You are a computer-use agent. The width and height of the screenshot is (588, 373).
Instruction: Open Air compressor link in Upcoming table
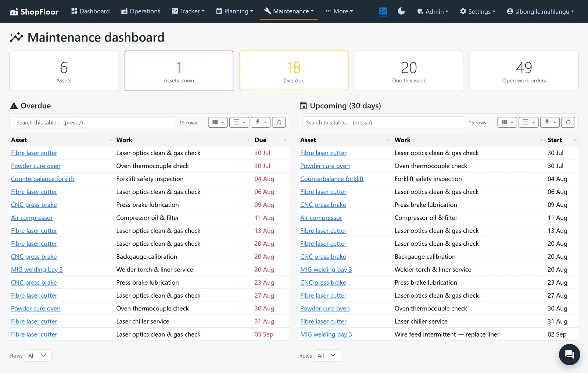(321, 218)
